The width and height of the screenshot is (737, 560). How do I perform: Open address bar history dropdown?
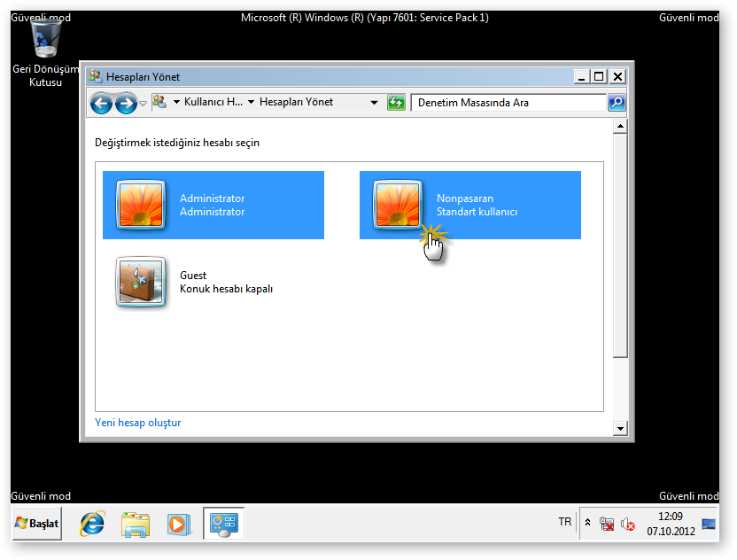point(374,103)
